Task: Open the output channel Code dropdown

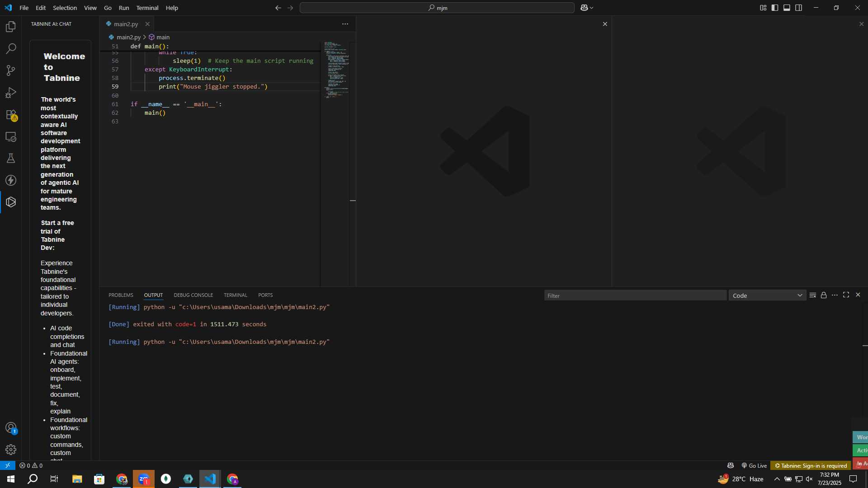Action: [x=767, y=296]
